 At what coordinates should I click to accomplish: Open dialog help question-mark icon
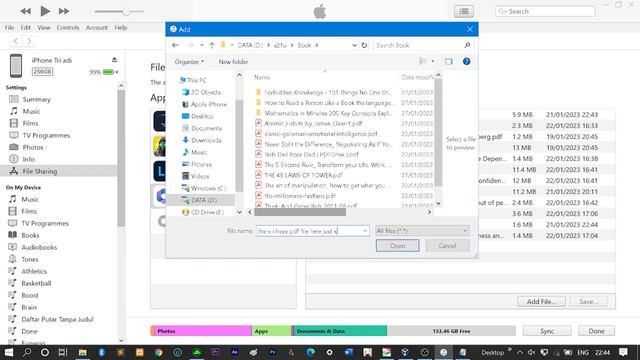pyautogui.click(x=466, y=61)
